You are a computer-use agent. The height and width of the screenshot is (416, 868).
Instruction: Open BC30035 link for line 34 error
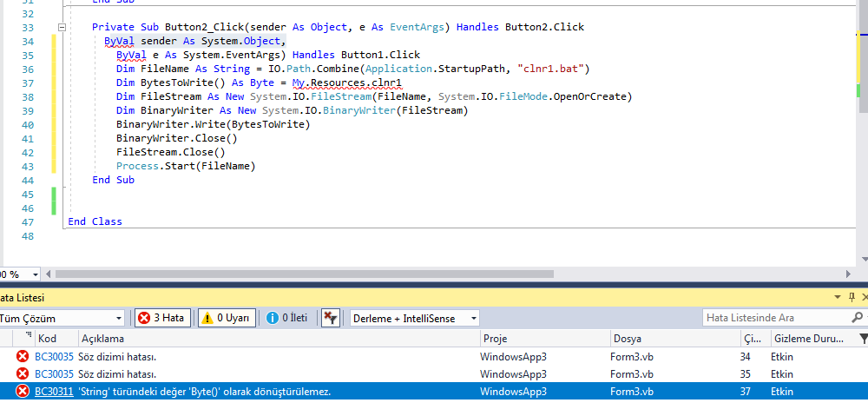(x=54, y=357)
